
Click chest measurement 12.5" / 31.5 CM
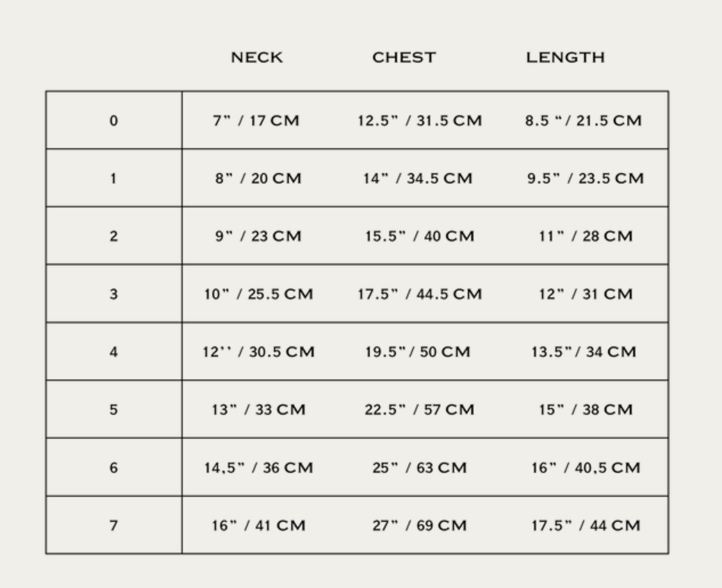(420, 121)
